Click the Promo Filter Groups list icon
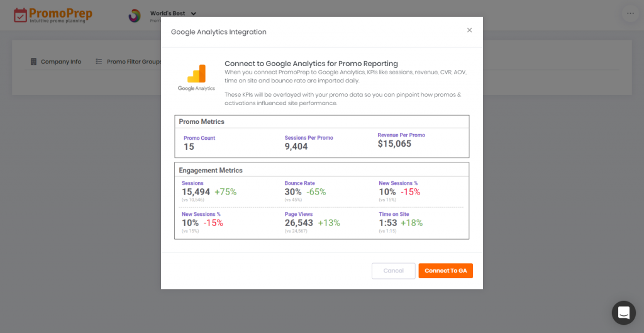The image size is (644, 333). tap(99, 62)
